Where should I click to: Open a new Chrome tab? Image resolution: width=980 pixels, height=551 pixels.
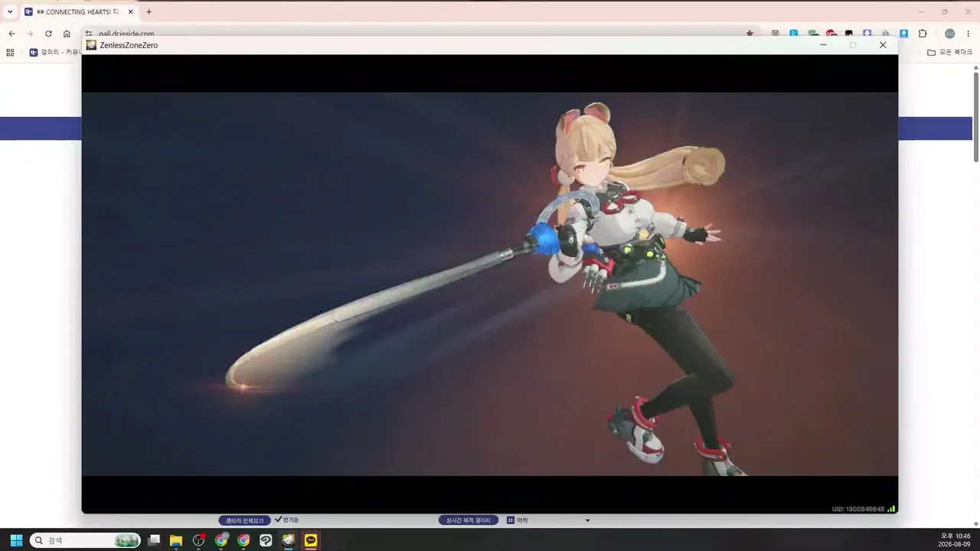(149, 12)
